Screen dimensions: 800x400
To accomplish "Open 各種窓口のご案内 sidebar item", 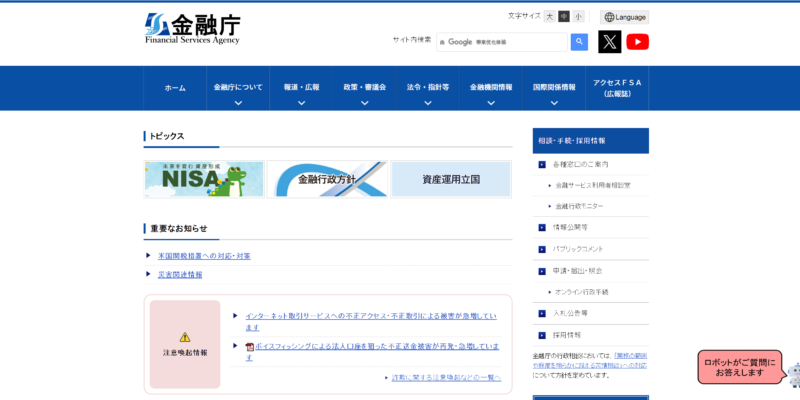I will pos(581,164).
